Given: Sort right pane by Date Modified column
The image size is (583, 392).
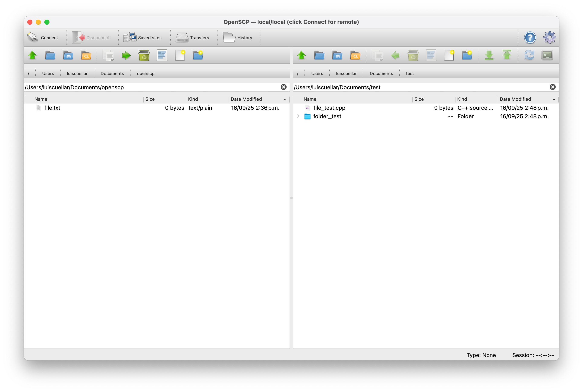Looking at the screenshot, I should 528,99.
